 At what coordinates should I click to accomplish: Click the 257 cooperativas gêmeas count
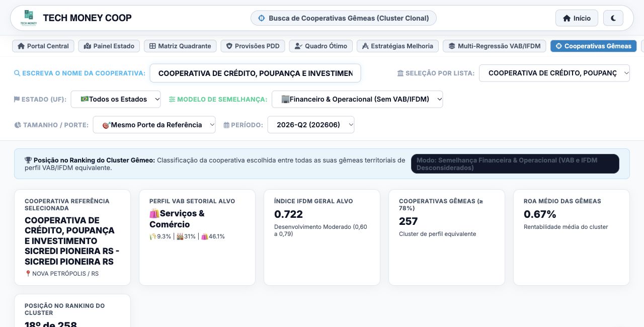coord(409,221)
